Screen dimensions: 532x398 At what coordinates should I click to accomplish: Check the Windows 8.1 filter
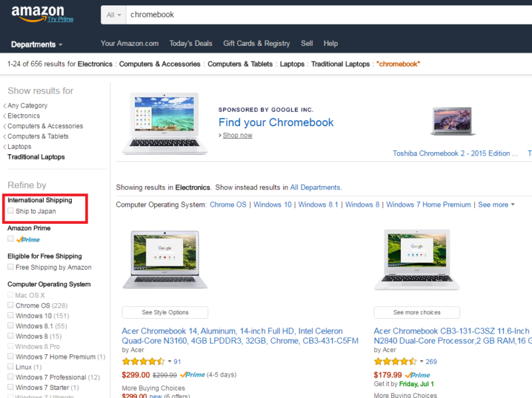tap(11, 326)
